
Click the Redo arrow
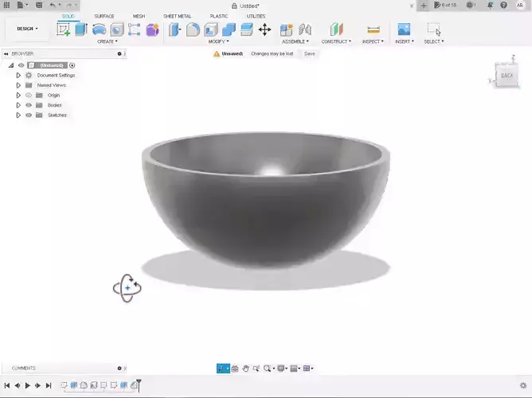coord(69,5)
